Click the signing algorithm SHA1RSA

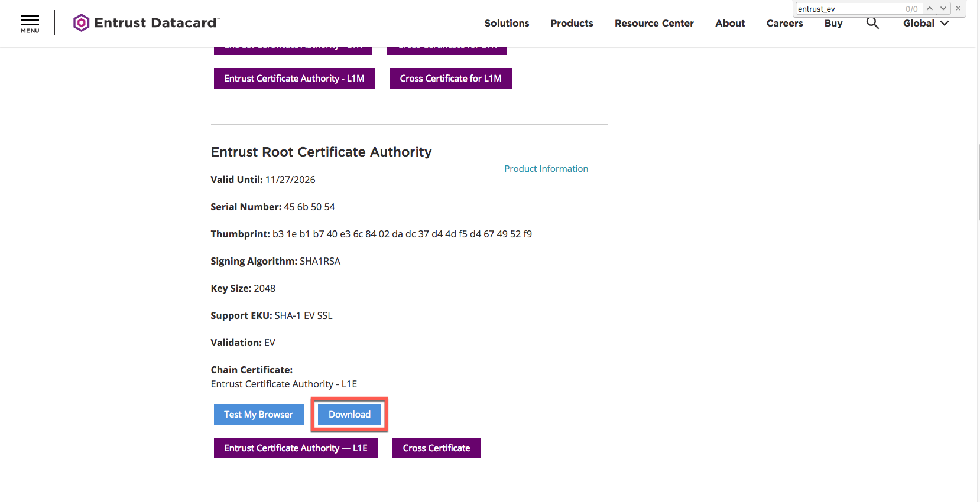click(320, 261)
